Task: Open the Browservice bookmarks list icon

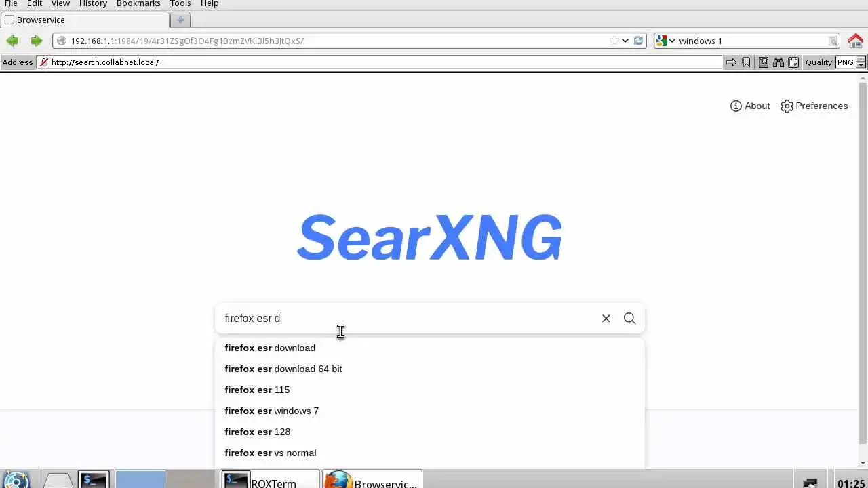Action: [764, 62]
